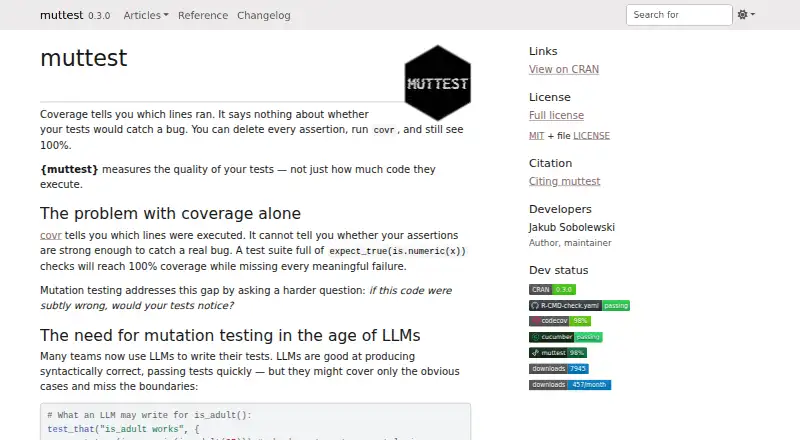Viewport: 800px width, 440px height.
Task: Click the Dev status sidebar heading
Action: (559, 270)
